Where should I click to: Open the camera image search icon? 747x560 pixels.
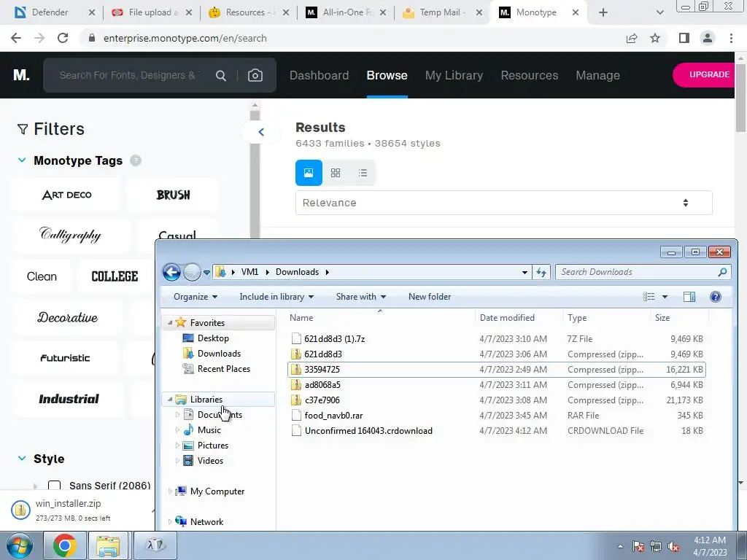[x=255, y=75]
